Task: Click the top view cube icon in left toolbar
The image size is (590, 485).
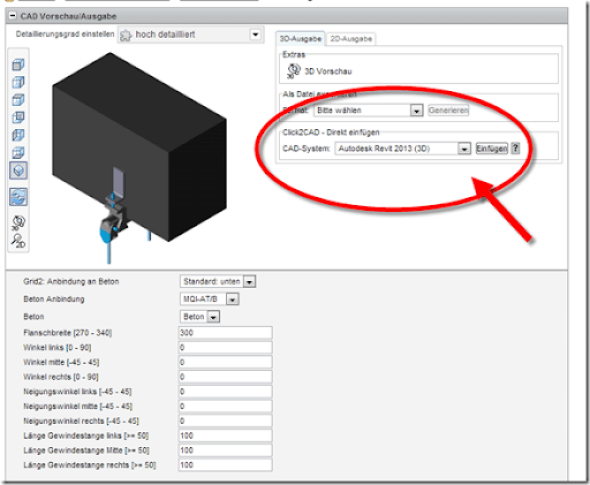Action: coord(18,65)
